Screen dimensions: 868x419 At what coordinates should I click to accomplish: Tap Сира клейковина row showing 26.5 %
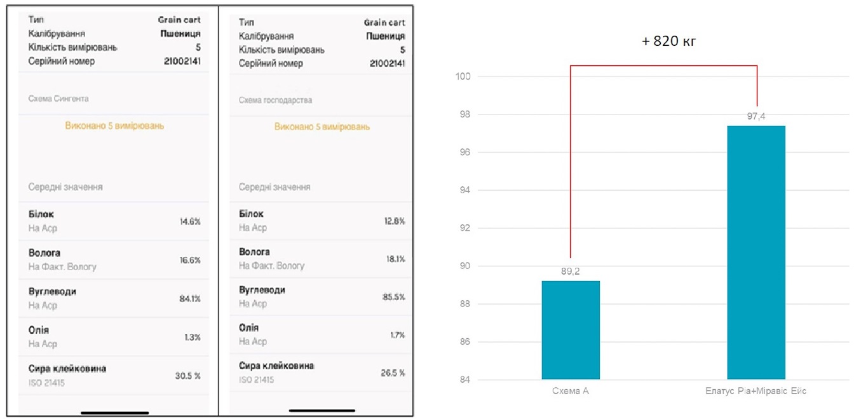[322, 373]
